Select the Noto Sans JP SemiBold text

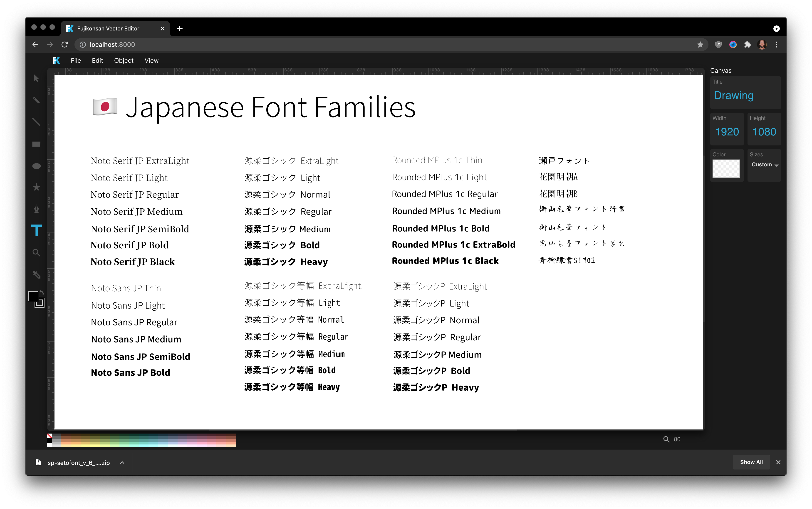pyautogui.click(x=141, y=357)
